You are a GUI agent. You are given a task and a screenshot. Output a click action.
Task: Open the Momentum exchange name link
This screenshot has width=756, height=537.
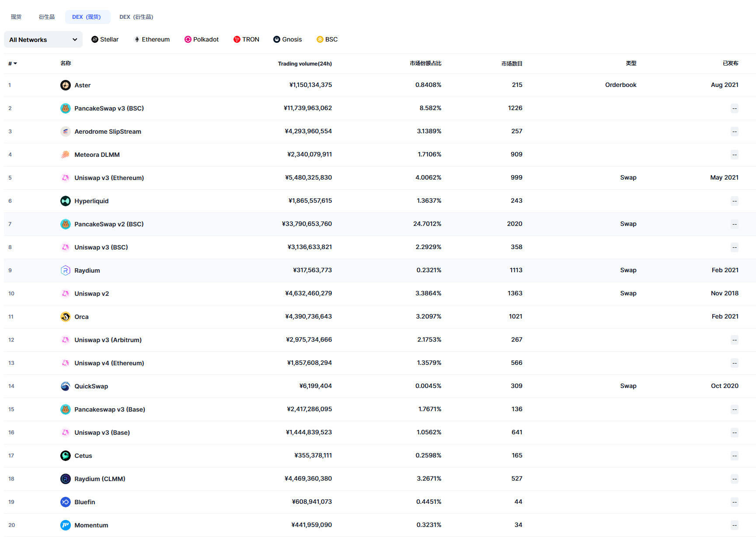[91, 525]
